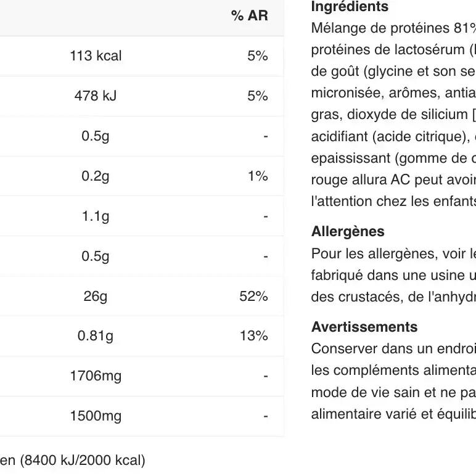Click the "5%" next to 113 kcal
476x476 pixels.
[x=258, y=56]
